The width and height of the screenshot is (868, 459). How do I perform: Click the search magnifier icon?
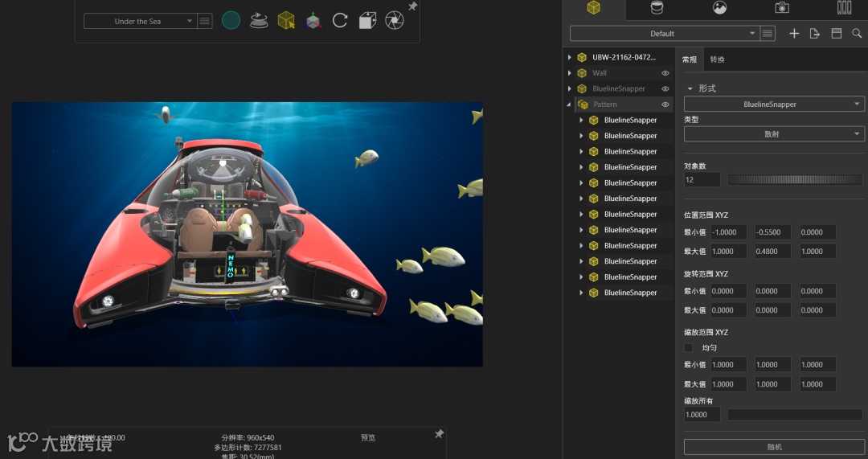coord(857,34)
